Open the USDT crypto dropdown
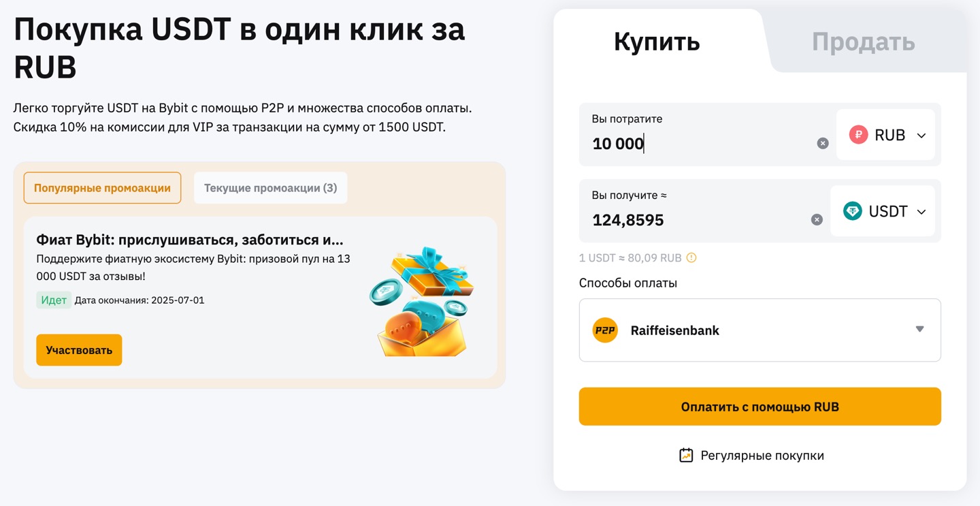 (884, 212)
